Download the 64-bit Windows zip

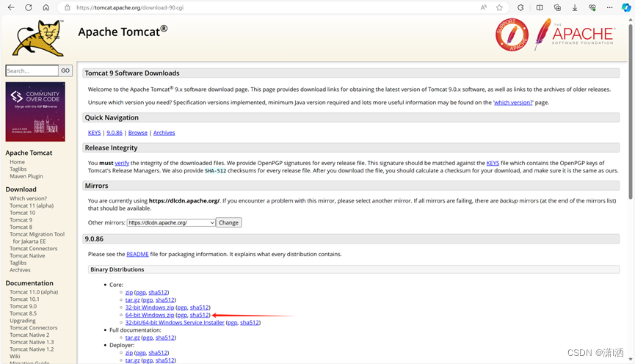(x=150, y=315)
